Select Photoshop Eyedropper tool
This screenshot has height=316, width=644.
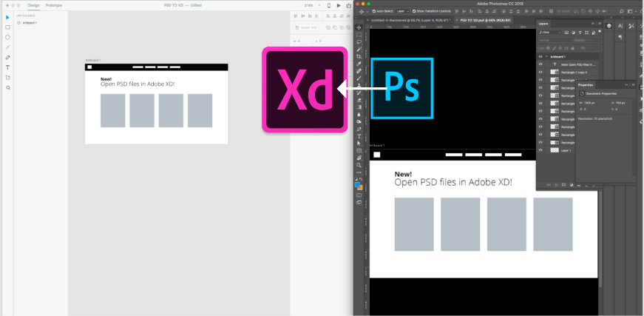click(x=359, y=64)
